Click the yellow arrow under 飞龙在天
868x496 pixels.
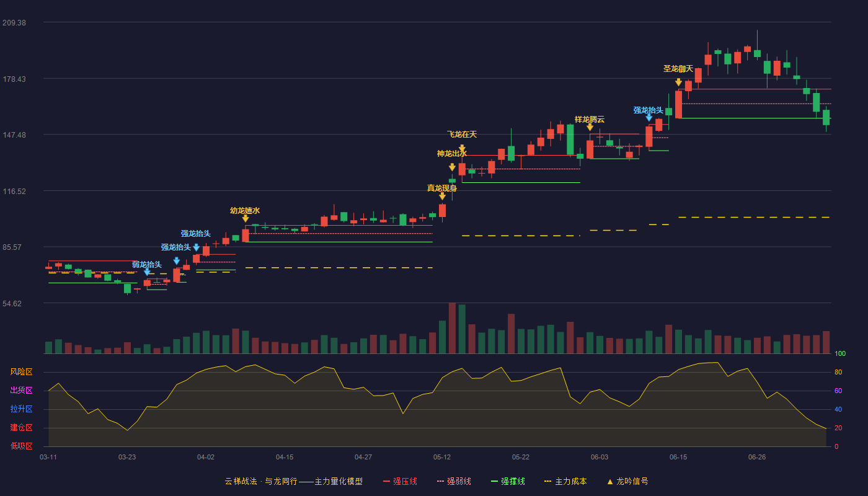[462, 148]
